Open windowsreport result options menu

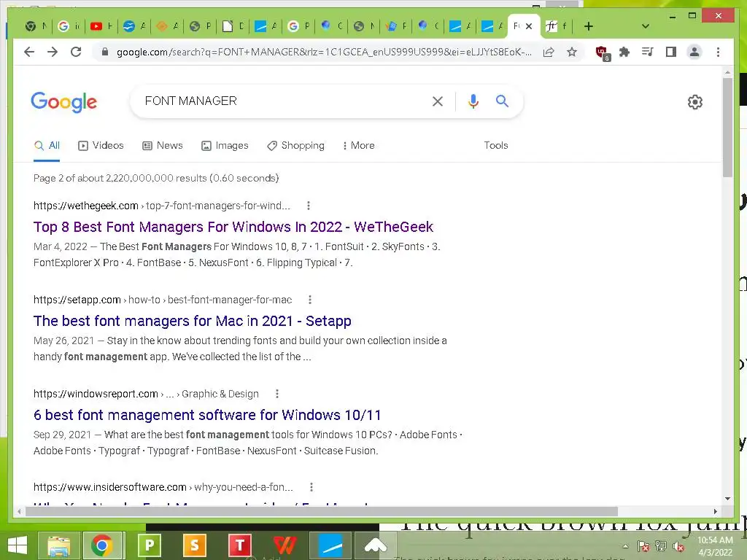(x=276, y=394)
